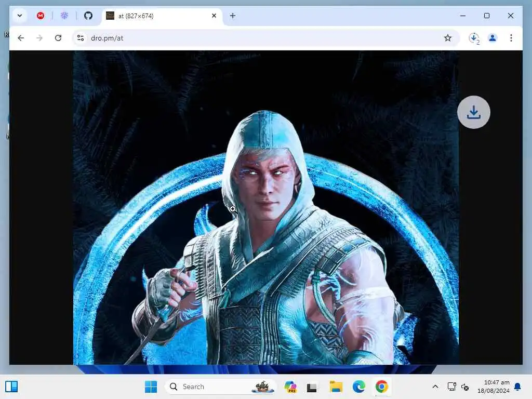
Task: Maximize the Chrome window
Action: pyautogui.click(x=487, y=16)
